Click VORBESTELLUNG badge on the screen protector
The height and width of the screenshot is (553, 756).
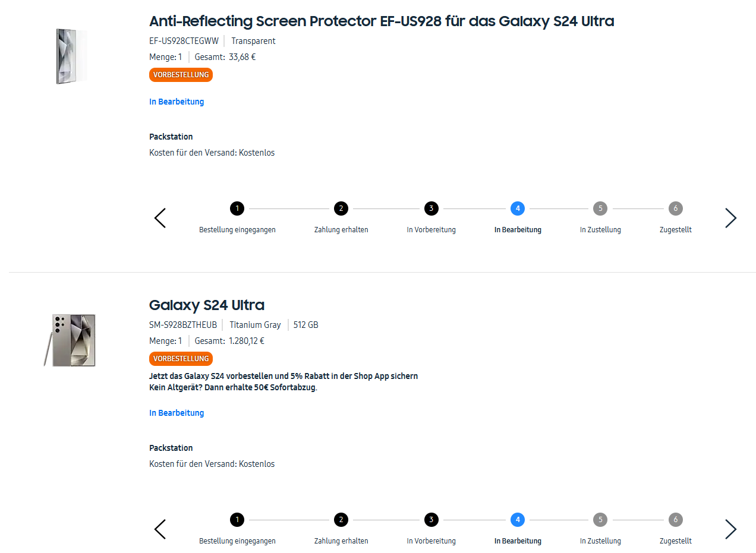181,75
